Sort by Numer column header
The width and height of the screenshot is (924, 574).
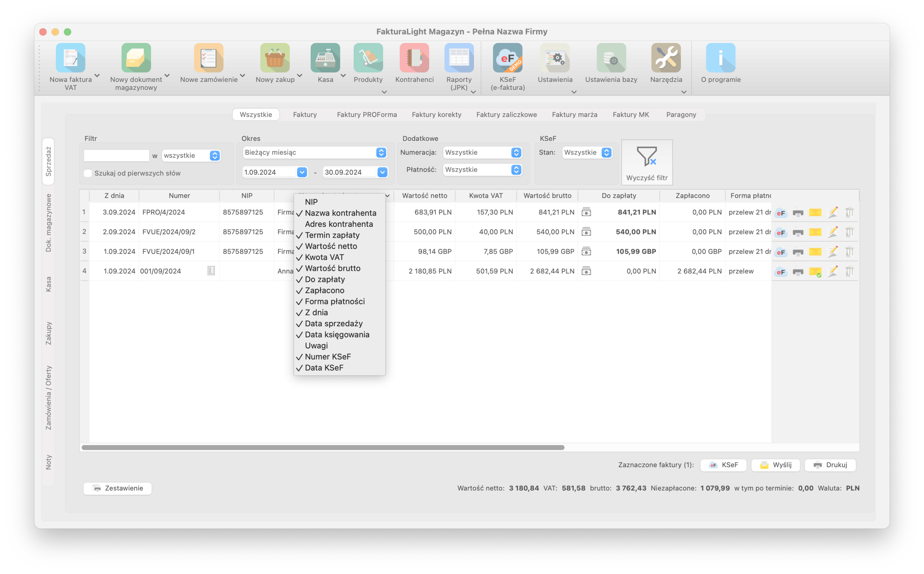pyautogui.click(x=179, y=196)
